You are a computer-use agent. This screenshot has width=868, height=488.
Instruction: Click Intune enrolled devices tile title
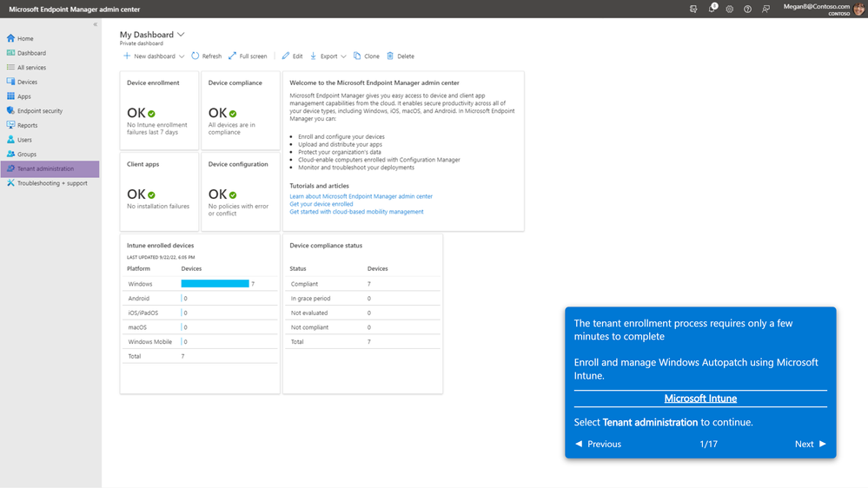160,245
